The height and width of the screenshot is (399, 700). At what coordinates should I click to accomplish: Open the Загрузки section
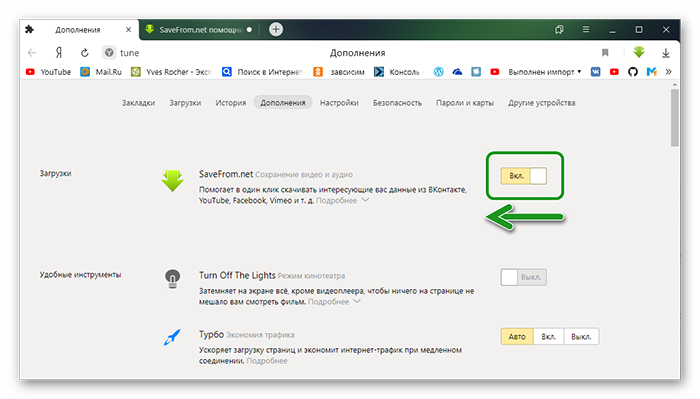185,103
